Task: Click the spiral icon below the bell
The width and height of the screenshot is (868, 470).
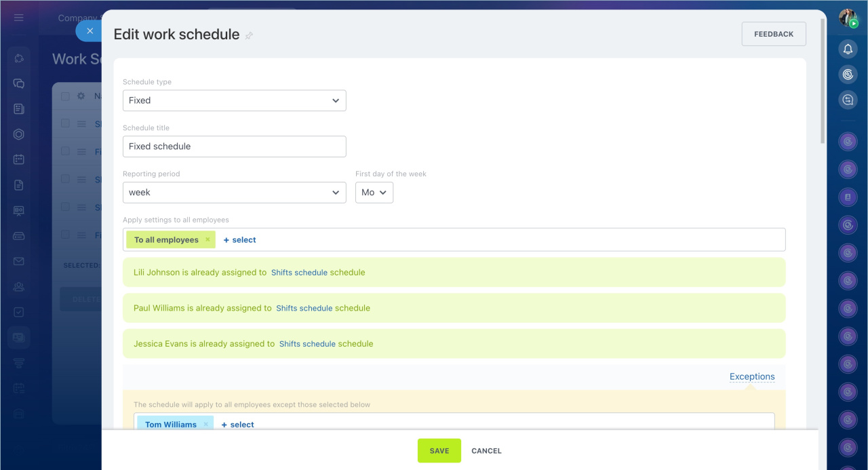Action: click(848, 74)
